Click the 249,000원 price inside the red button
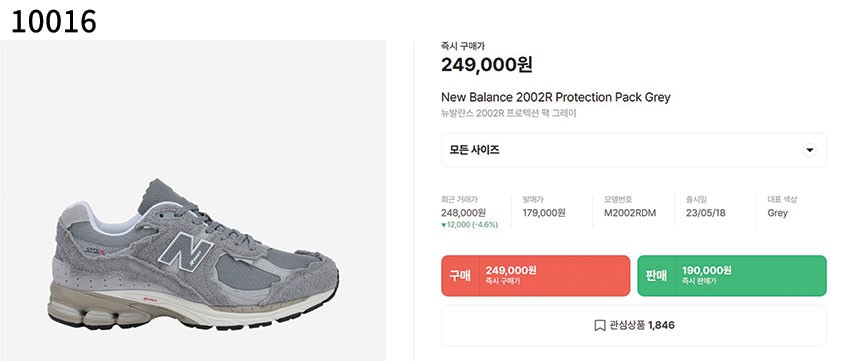The width and height of the screenshot is (860, 361). 511,270
